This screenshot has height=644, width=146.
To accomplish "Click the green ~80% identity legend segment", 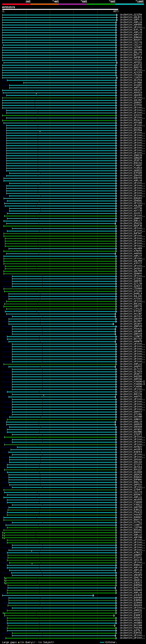I will tap(101, 4).
